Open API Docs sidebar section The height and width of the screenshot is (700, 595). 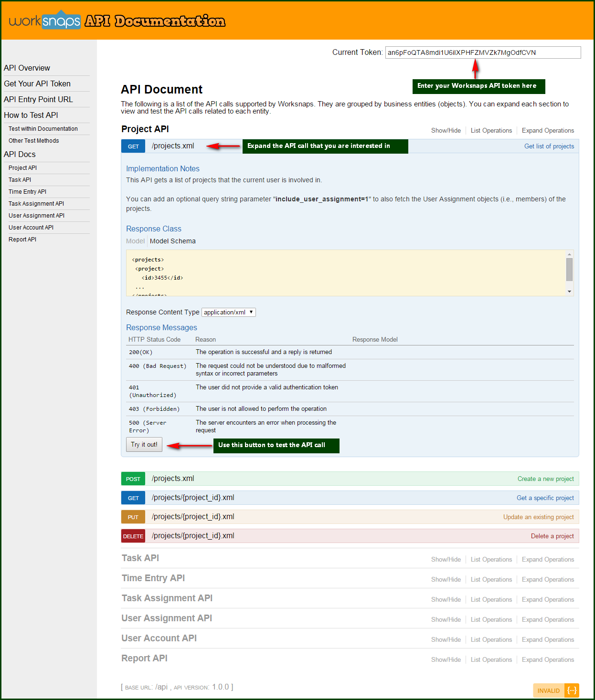20,154
